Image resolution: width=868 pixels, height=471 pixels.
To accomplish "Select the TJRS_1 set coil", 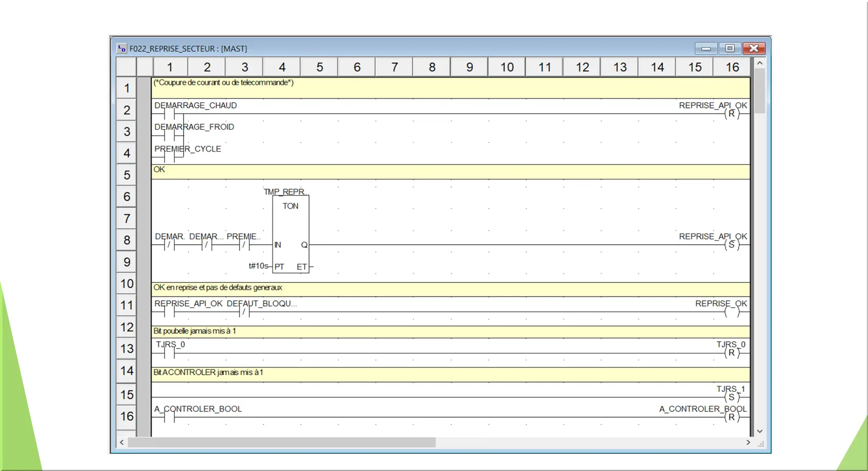I will (732, 397).
